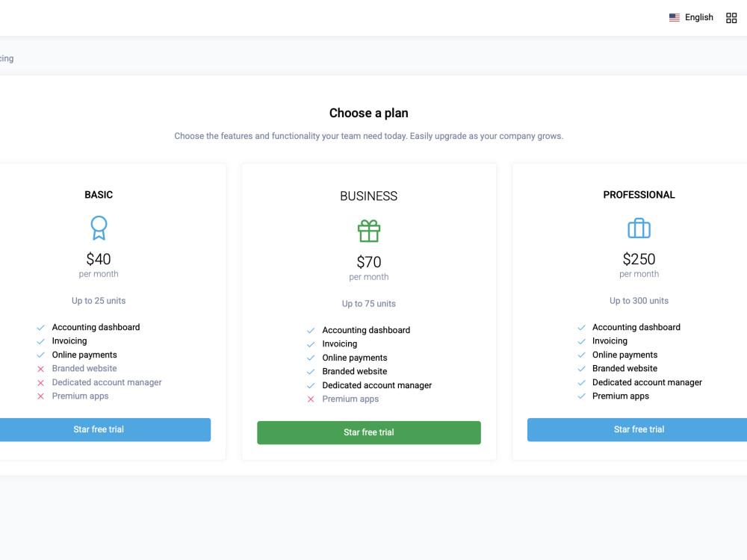
Task: Click checkmark beside Professional Dedicated account manager
Action: pyautogui.click(x=581, y=383)
